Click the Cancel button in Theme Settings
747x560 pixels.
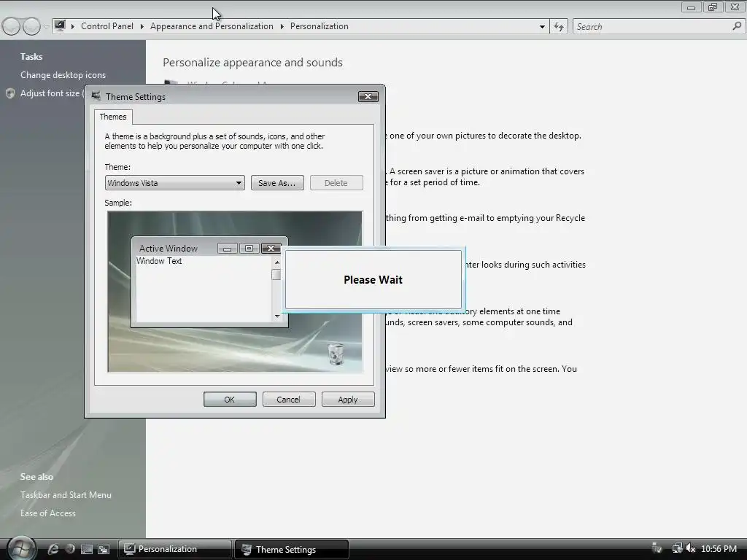tap(289, 400)
